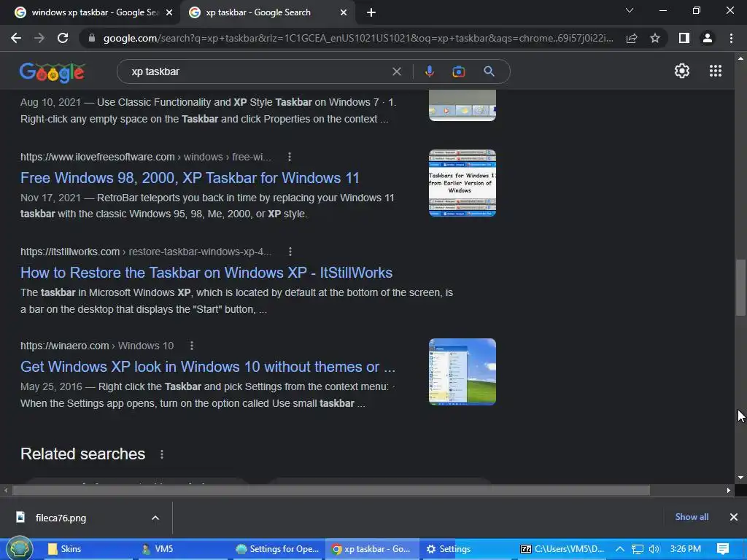Open the Taskbars for Windows 11 thumbnail
The image size is (747, 560).
(462, 183)
